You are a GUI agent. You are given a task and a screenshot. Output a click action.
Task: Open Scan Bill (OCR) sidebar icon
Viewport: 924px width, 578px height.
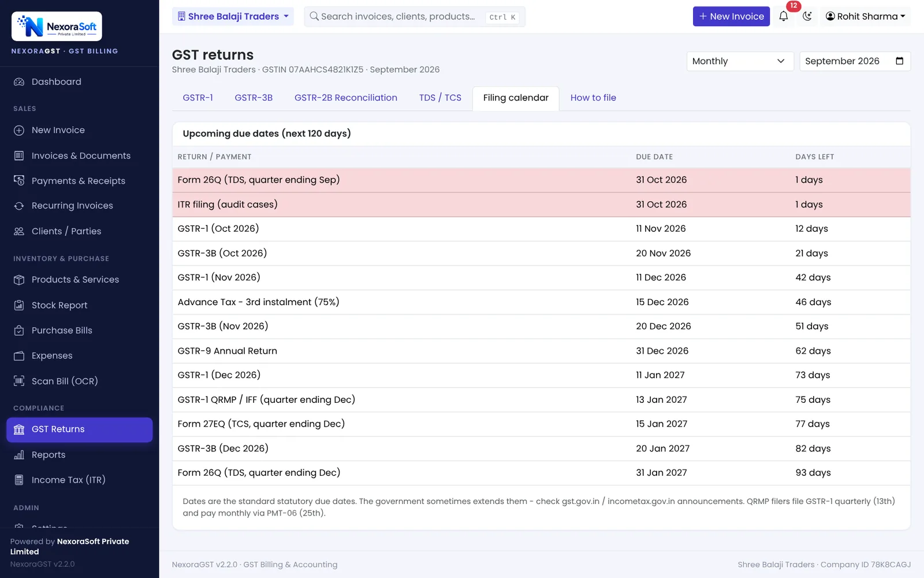pos(19,381)
